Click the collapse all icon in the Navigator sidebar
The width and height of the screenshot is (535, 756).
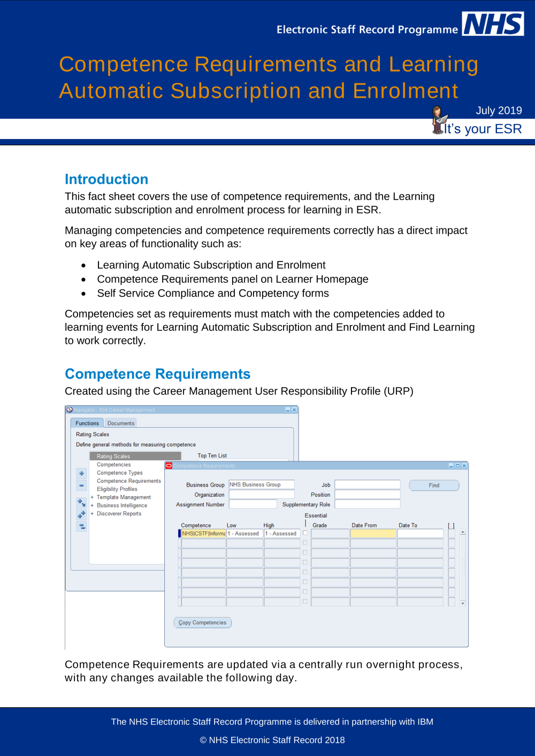(x=81, y=526)
